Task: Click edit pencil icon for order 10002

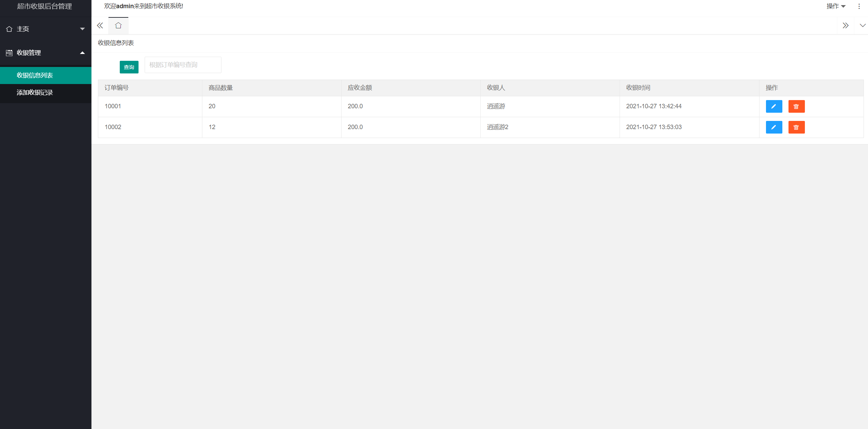Action: (x=773, y=127)
